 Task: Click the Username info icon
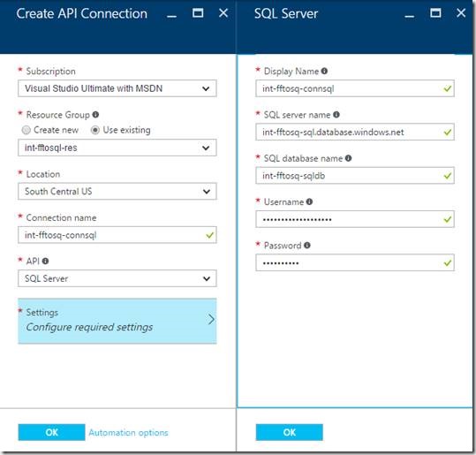tap(309, 201)
